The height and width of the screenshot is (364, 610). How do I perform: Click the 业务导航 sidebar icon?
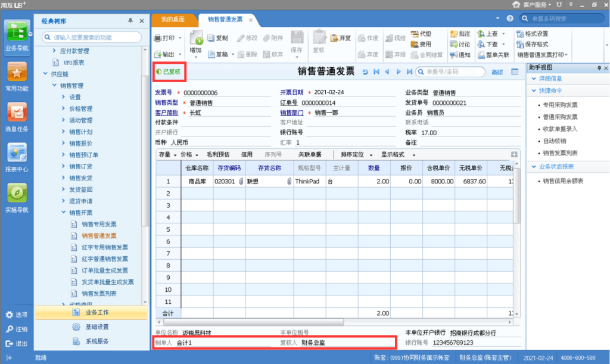16,36
